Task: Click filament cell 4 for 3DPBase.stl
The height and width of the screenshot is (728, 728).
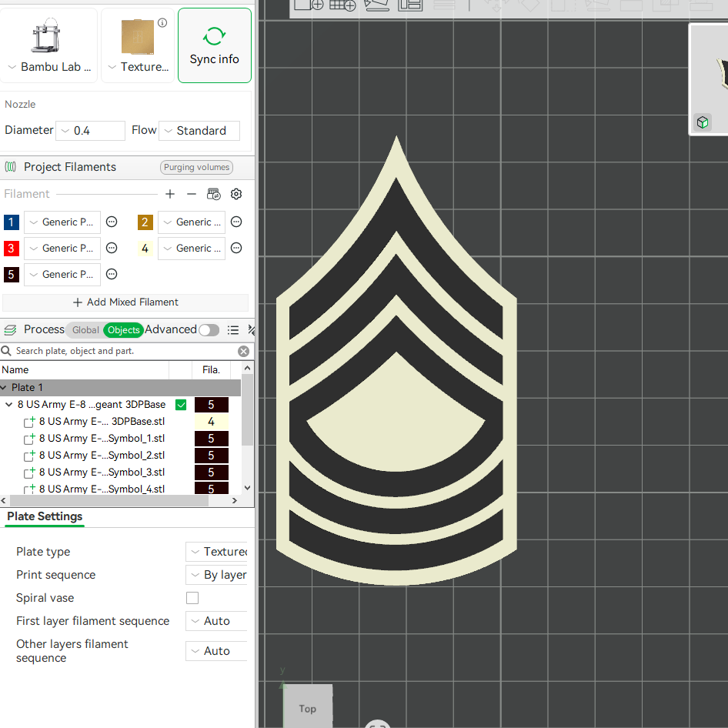Action: [212, 422]
